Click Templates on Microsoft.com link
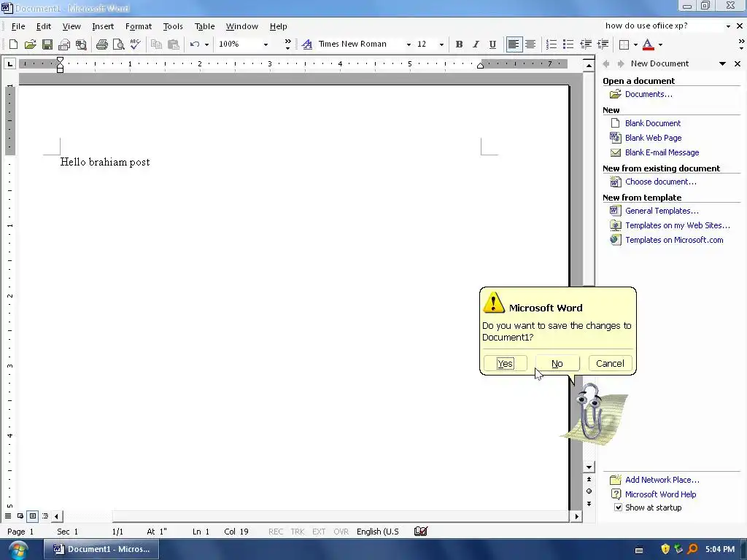Image resolution: width=747 pixels, height=560 pixels. (x=674, y=240)
